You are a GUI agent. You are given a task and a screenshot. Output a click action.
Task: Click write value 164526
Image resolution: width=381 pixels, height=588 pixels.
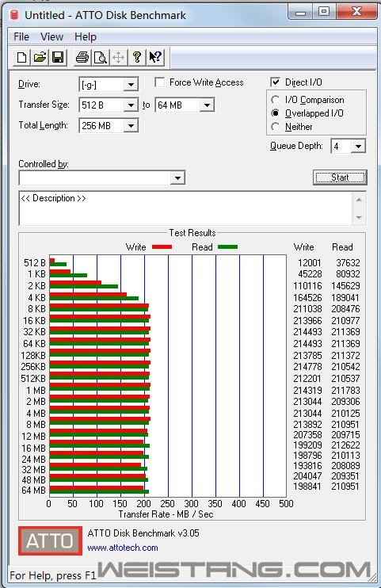[307, 298]
